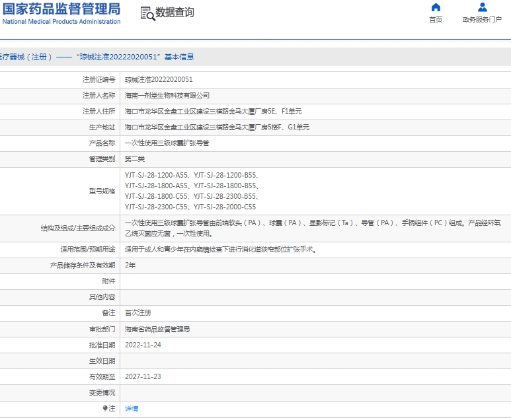511x420 pixels.
Task: Click the 详情 link in the 注 row
Action: [x=132, y=408]
